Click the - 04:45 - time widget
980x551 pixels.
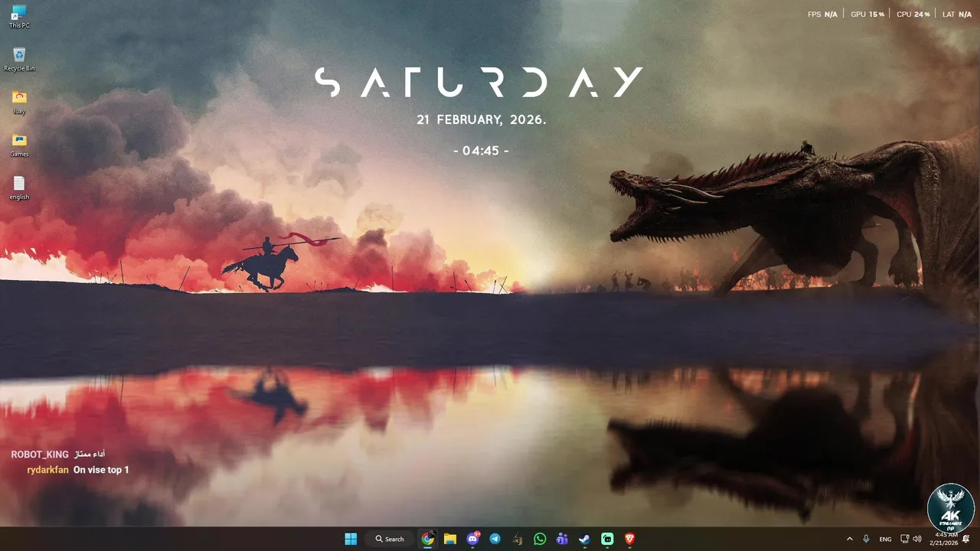pos(481,151)
